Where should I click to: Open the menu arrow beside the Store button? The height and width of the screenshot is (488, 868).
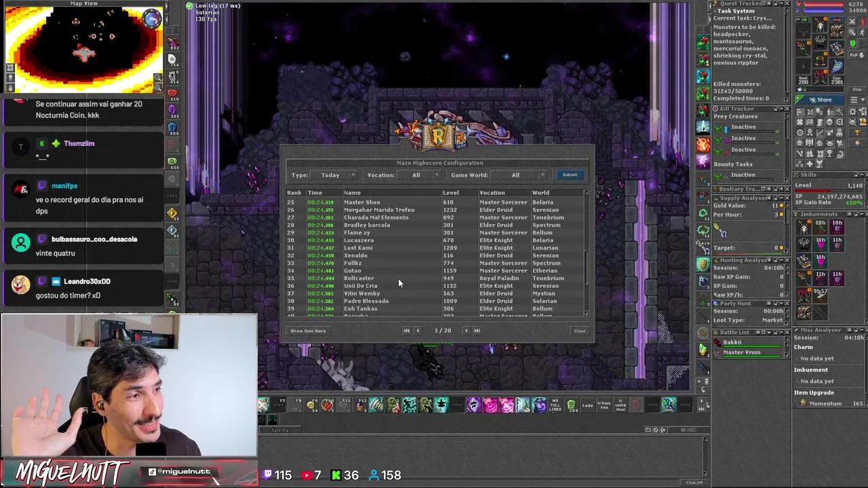coord(862,100)
